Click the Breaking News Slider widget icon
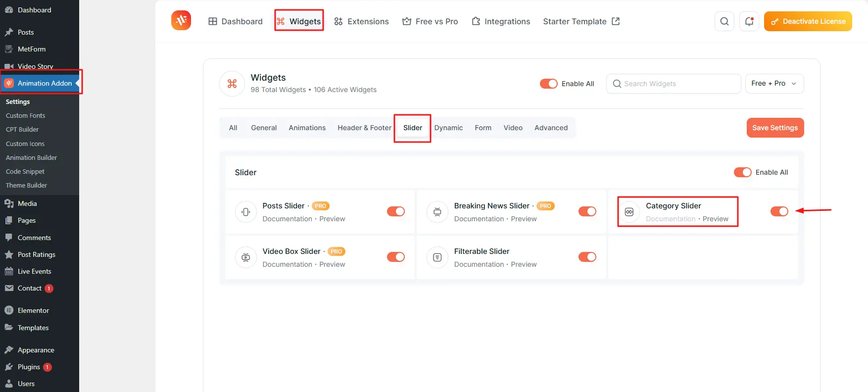This screenshot has height=392, width=868. (437, 212)
